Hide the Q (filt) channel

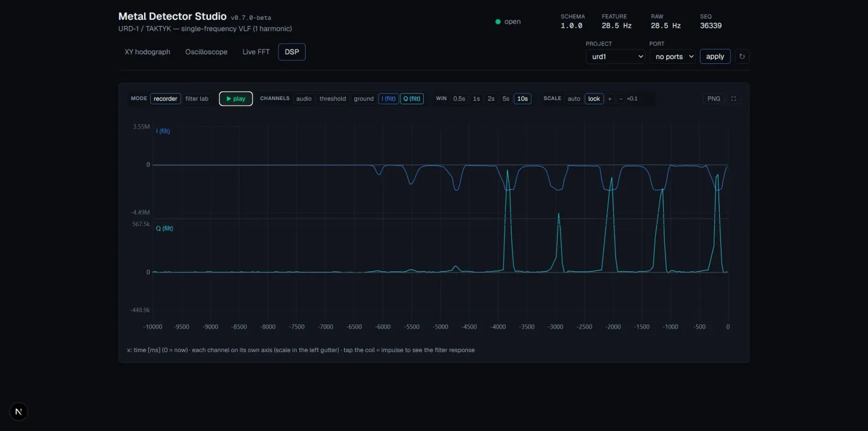[412, 99]
